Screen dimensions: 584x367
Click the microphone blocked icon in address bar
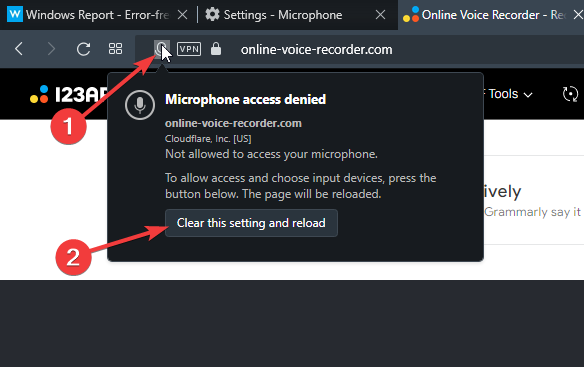pos(162,49)
